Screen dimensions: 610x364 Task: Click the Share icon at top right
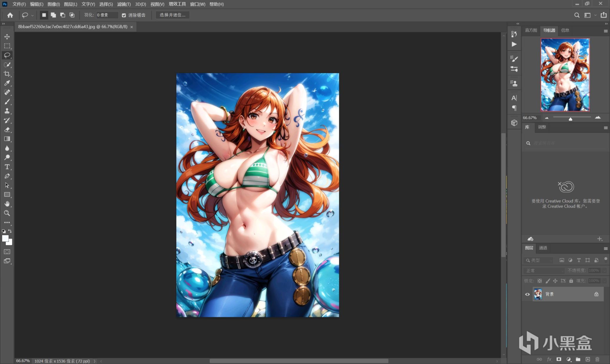pos(604,15)
